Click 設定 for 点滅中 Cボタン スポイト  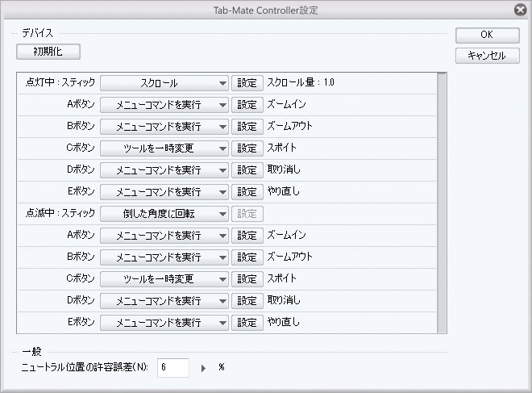247,279
